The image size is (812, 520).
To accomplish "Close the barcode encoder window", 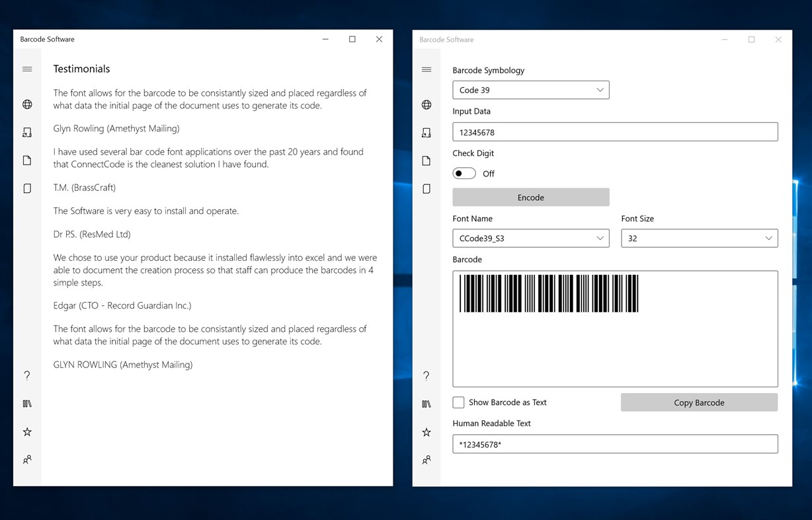I will tap(778, 40).
